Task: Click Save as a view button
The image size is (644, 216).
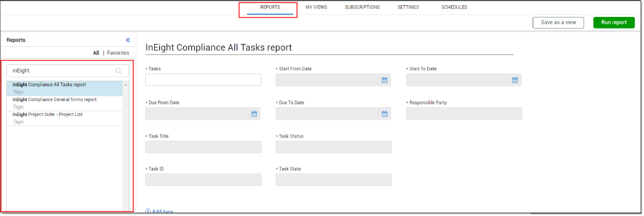Action: click(558, 22)
